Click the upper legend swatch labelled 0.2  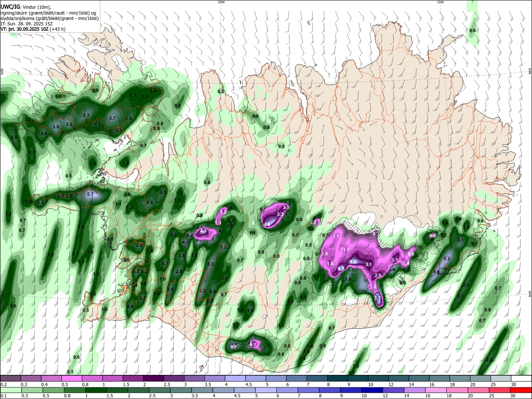[10, 378]
